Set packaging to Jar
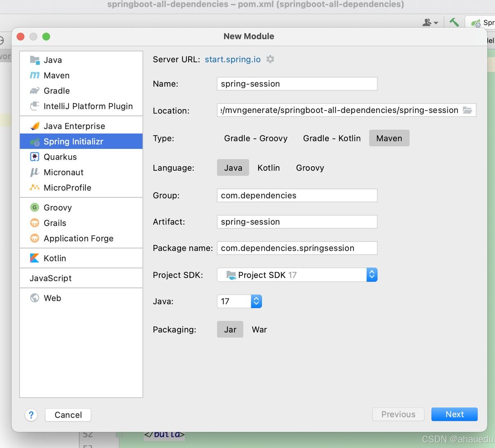The width and height of the screenshot is (495, 448). coord(230,329)
